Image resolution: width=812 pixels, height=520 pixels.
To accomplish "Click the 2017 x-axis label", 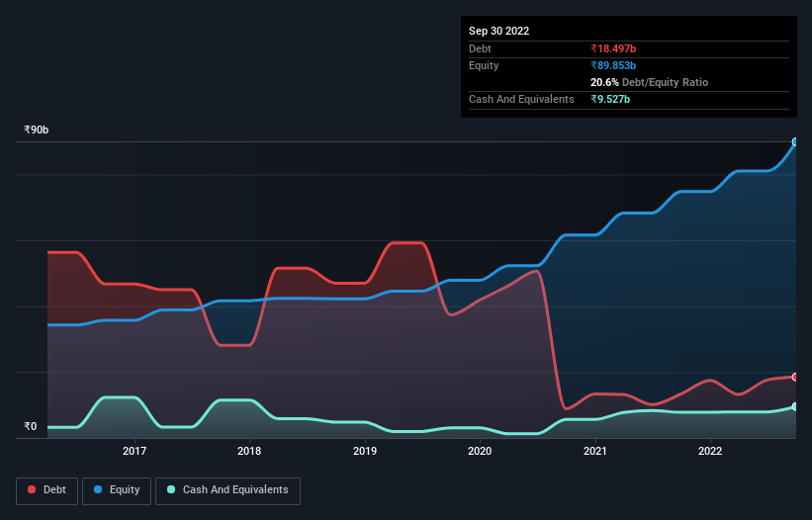I will pyautogui.click(x=135, y=451).
